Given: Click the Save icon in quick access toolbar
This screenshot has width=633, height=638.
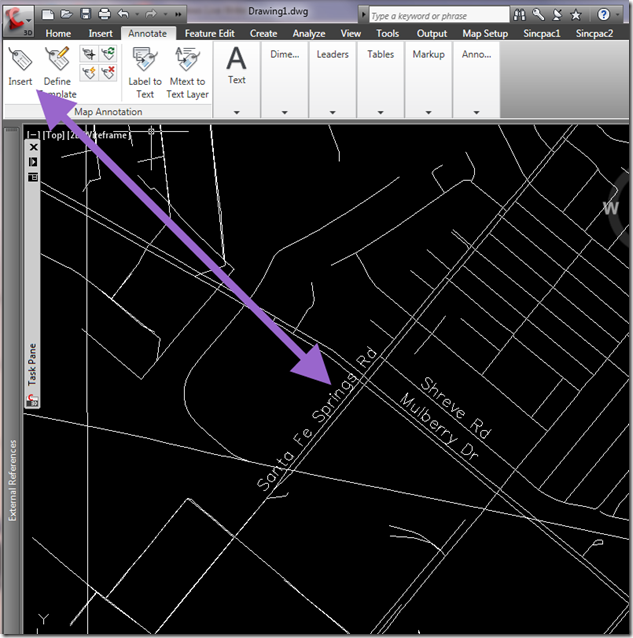Looking at the screenshot, I should [86, 16].
